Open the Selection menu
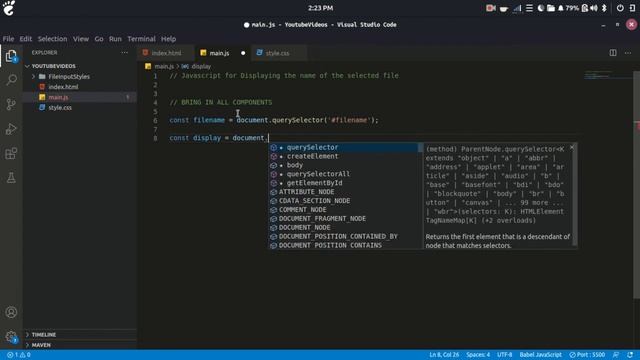640x360 pixels. 52,39
